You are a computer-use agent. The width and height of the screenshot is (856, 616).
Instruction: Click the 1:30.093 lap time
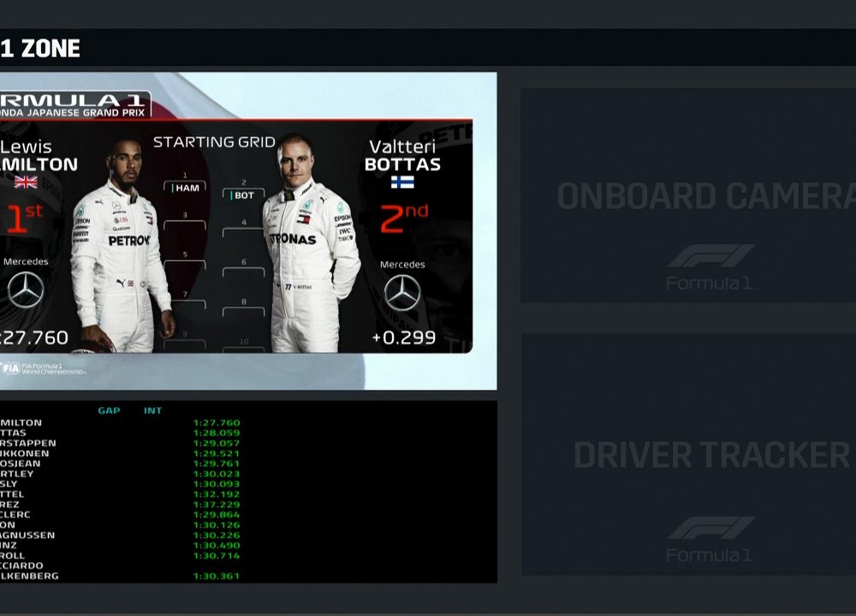[217, 484]
